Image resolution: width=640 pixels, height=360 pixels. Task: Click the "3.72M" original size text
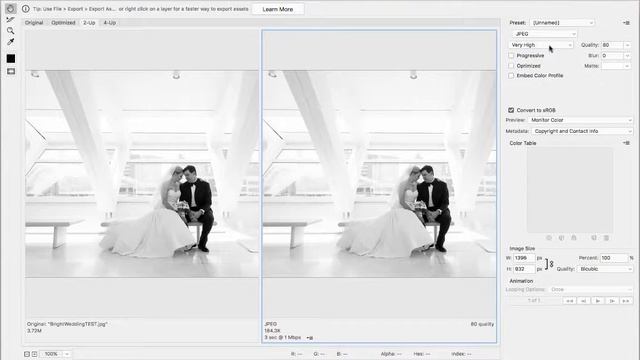point(34,331)
